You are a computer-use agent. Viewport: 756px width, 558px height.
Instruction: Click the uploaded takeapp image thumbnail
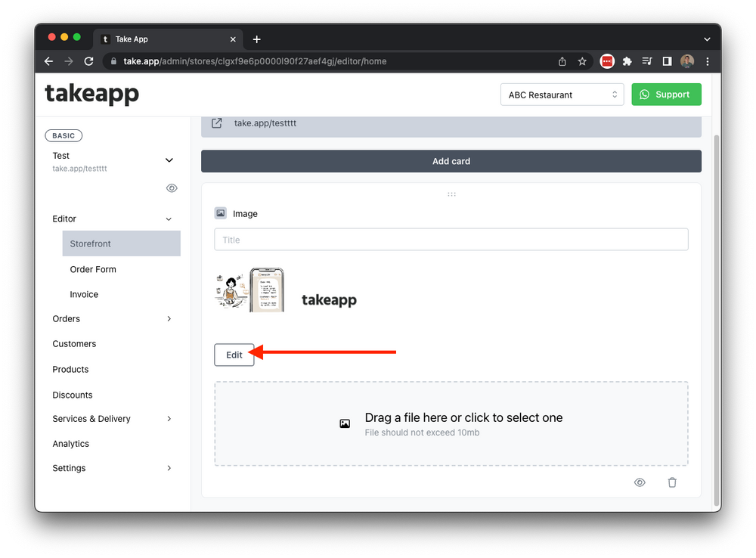pyautogui.click(x=286, y=290)
